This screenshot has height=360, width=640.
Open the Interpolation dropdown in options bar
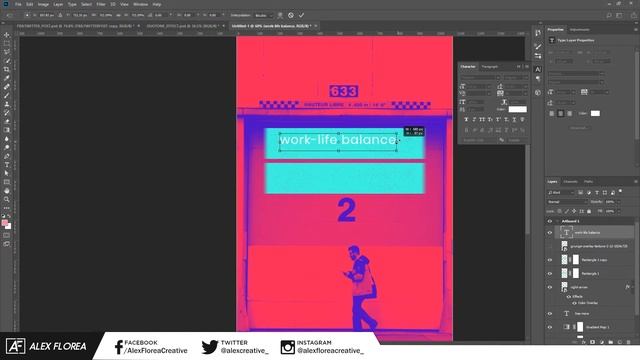(263, 16)
